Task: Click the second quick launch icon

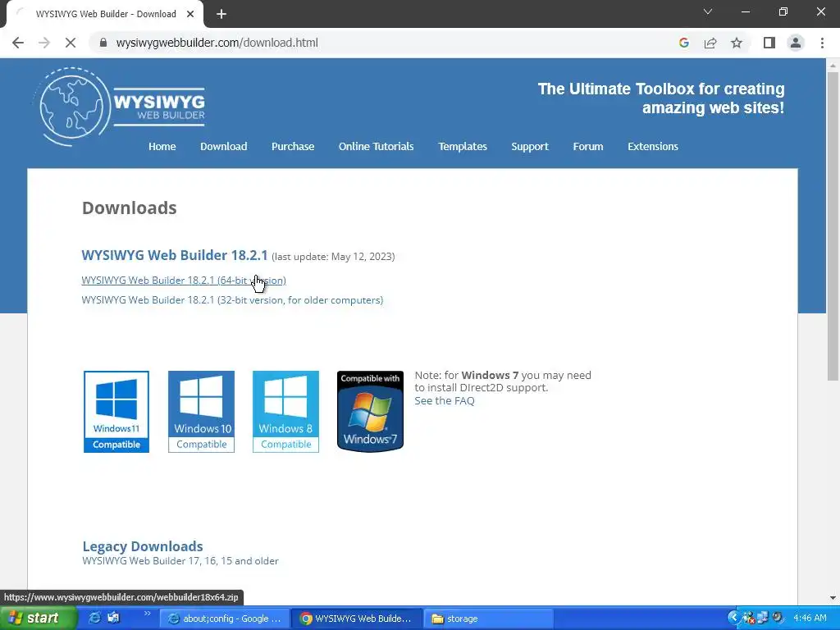Action: pyautogui.click(x=113, y=618)
